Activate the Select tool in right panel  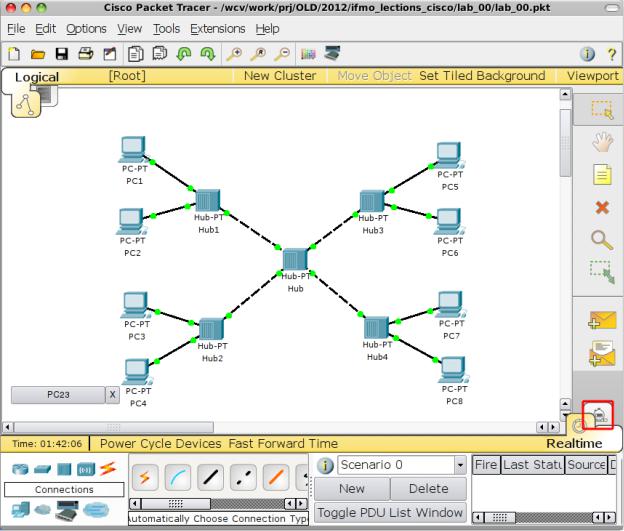pos(602,110)
